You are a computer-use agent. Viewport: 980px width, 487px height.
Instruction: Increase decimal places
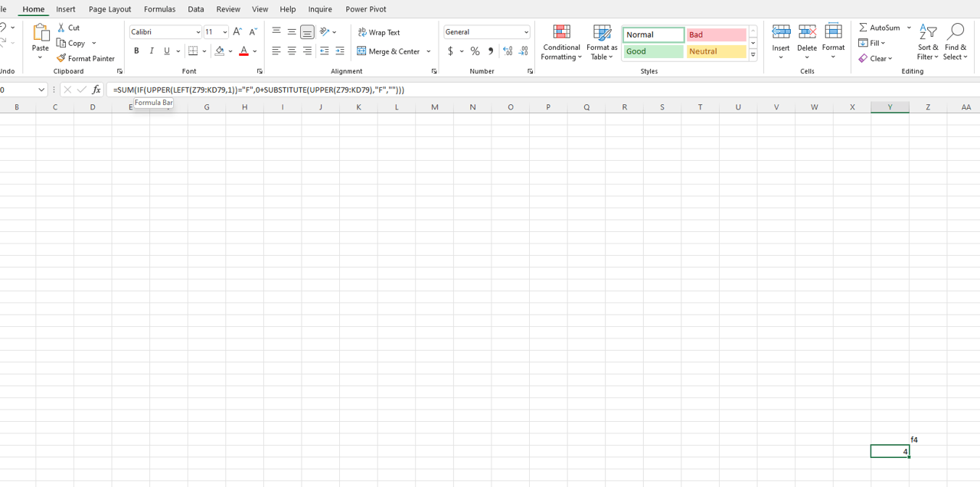508,51
